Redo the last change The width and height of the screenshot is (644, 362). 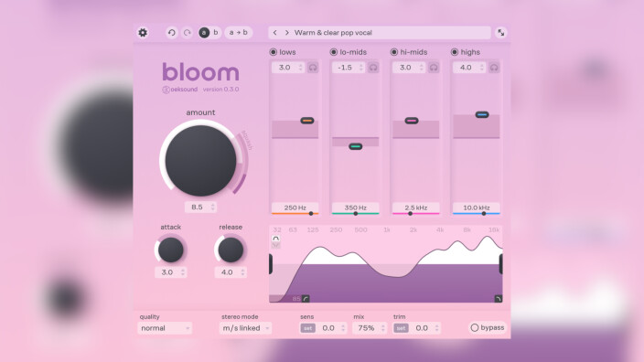tap(188, 32)
